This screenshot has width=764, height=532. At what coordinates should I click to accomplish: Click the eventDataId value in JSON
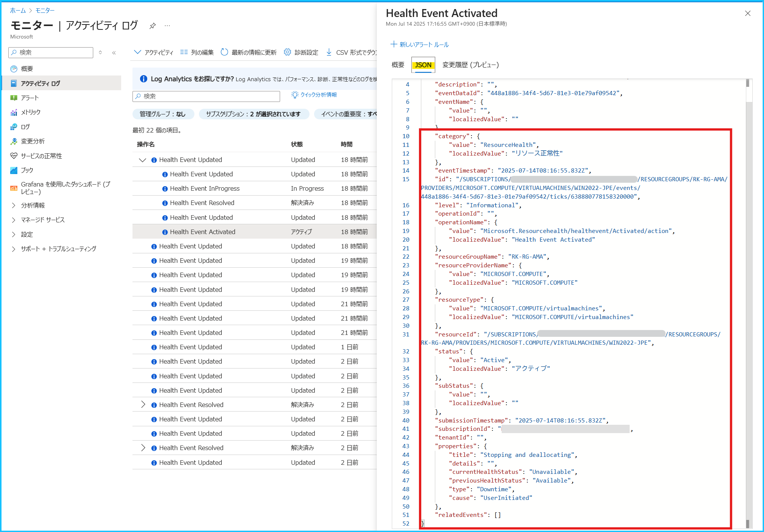[x=553, y=93]
